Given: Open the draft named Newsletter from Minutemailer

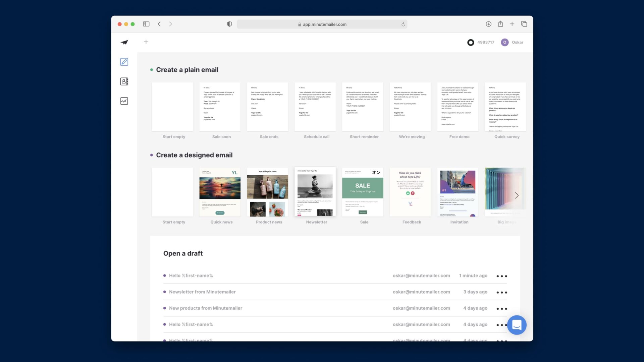Looking at the screenshot, I should point(202,292).
